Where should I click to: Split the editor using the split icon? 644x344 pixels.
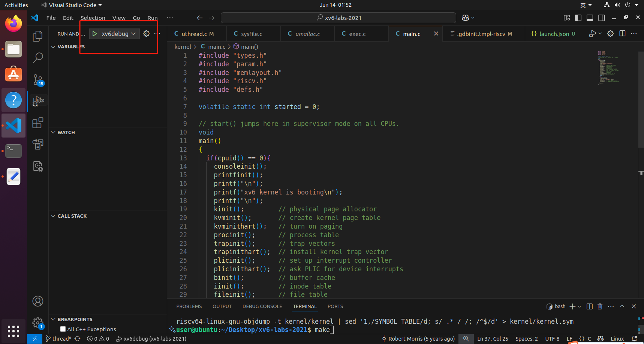[622, 33]
